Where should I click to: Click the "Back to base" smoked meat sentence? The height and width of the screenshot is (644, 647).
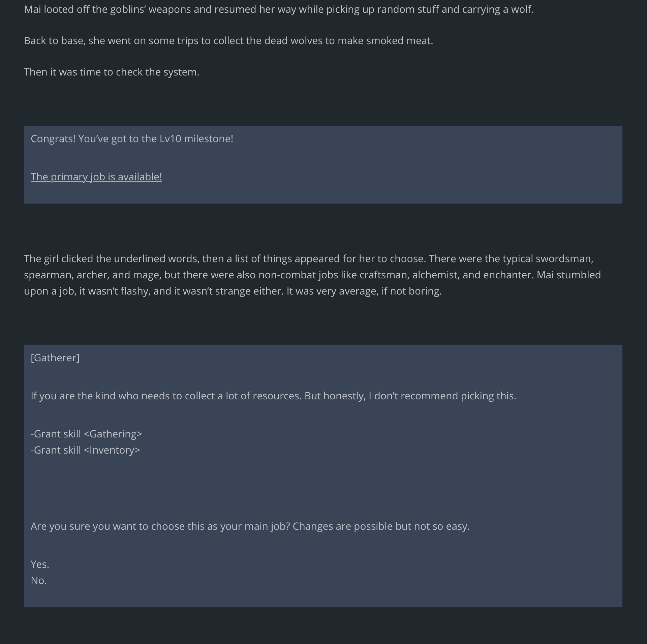click(228, 41)
